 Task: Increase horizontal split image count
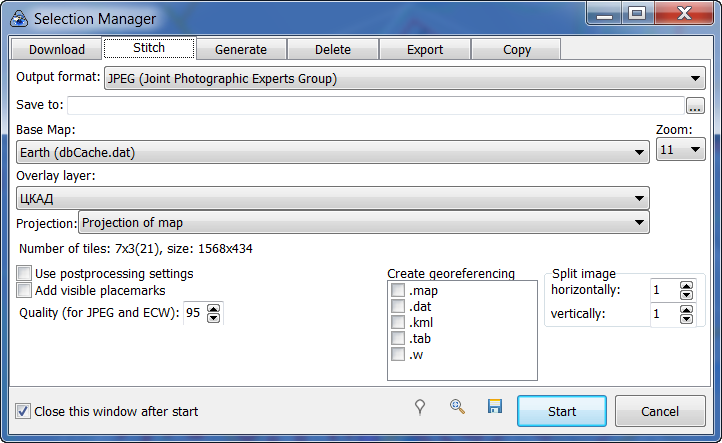[686, 285]
